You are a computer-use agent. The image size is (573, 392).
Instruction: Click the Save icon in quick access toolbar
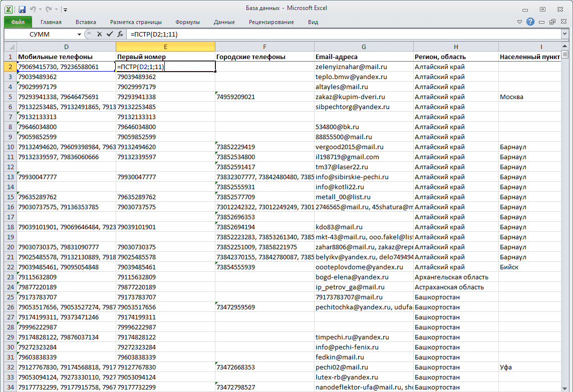pyautogui.click(x=22, y=9)
